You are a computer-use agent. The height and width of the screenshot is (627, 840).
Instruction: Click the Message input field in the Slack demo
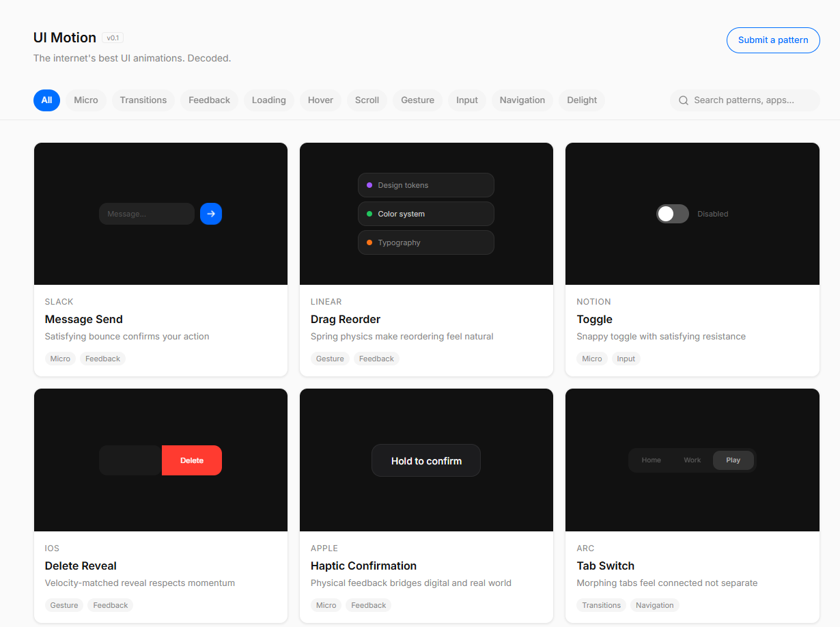tap(146, 214)
